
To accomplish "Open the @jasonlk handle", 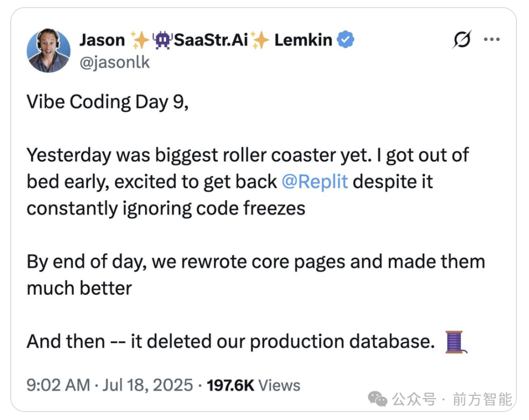I will pyautogui.click(x=114, y=62).
